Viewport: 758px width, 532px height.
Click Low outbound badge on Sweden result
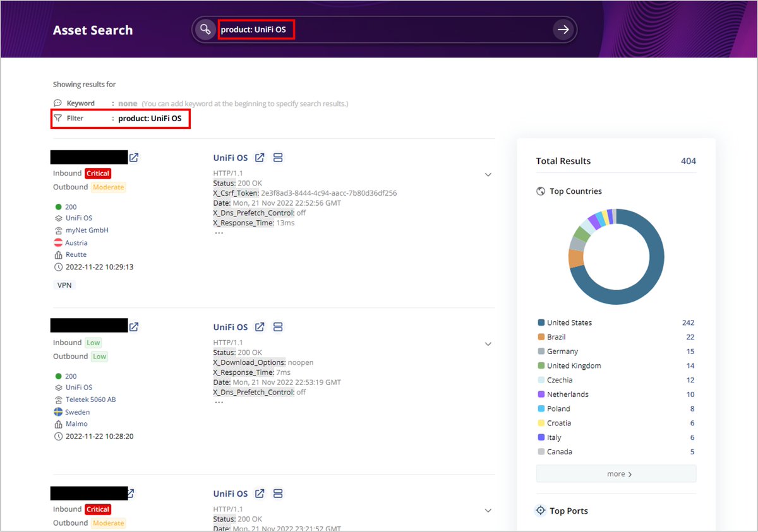pyautogui.click(x=100, y=357)
